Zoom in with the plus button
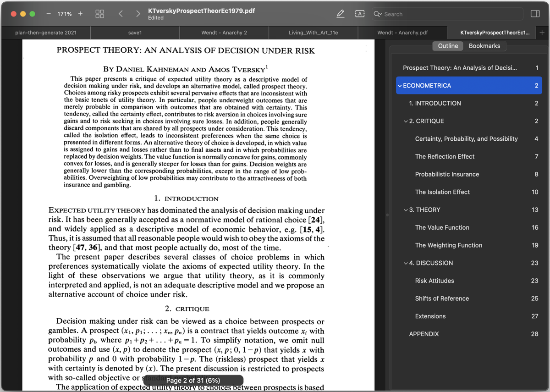This screenshot has height=392, width=550. (80, 14)
